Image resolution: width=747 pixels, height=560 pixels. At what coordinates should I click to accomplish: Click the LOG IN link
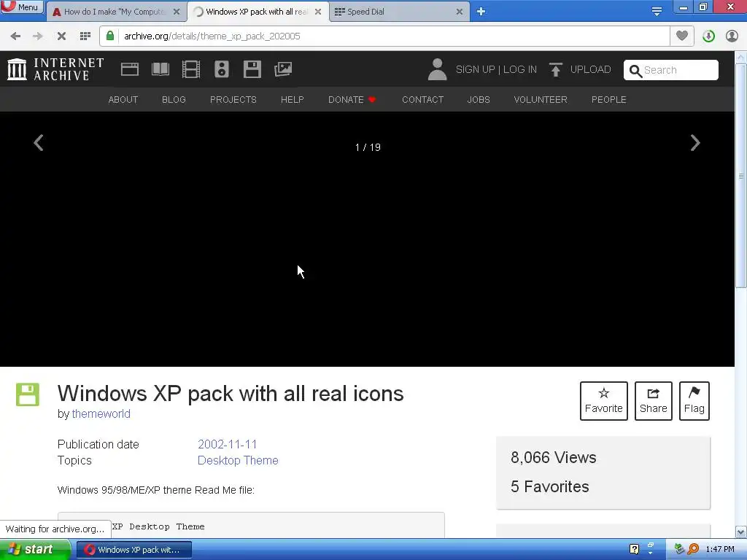tap(519, 69)
